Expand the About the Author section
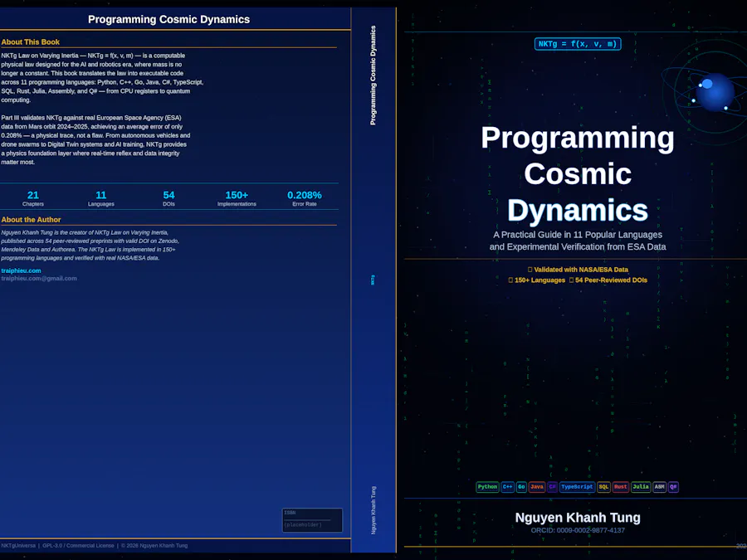 coord(33,219)
